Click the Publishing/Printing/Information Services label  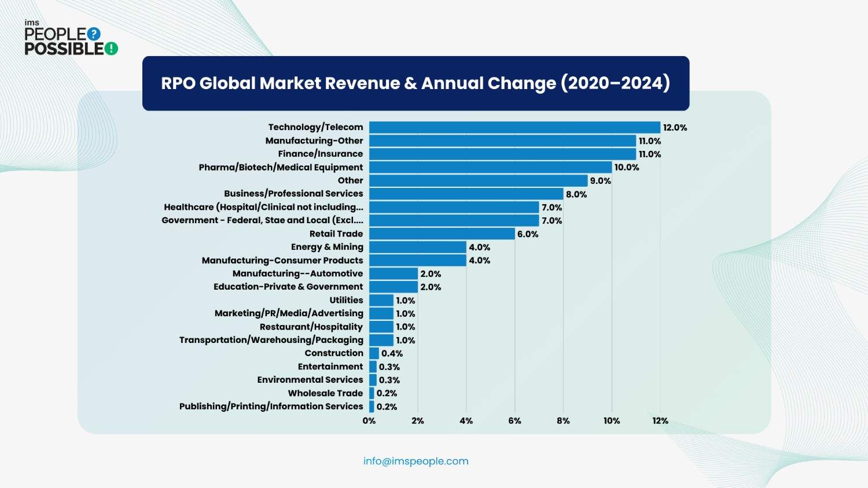pyautogui.click(x=271, y=406)
